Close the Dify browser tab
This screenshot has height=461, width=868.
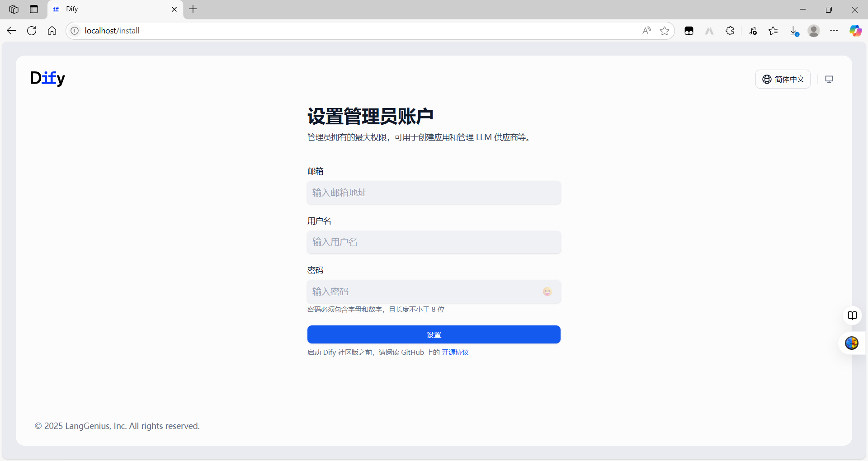175,9
